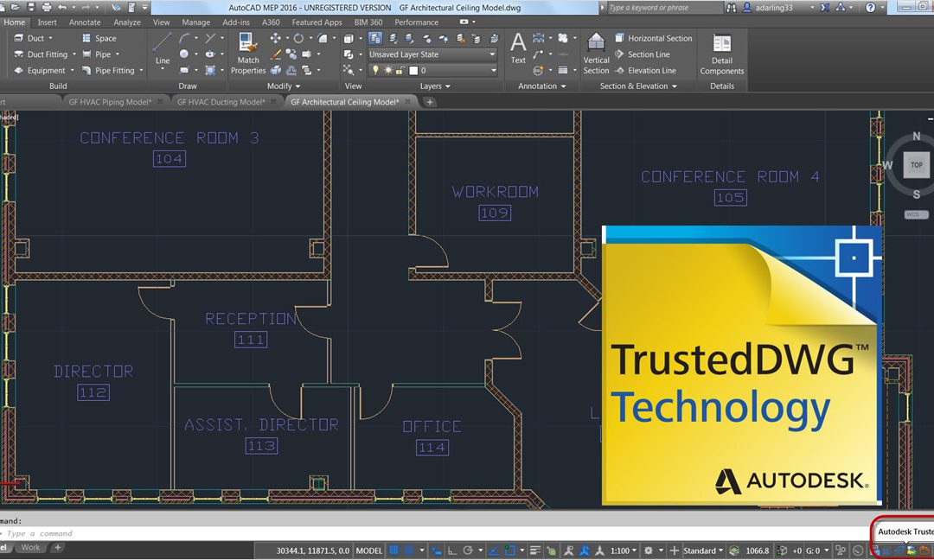Add a Duct from Build panel

pyautogui.click(x=32, y=38)
